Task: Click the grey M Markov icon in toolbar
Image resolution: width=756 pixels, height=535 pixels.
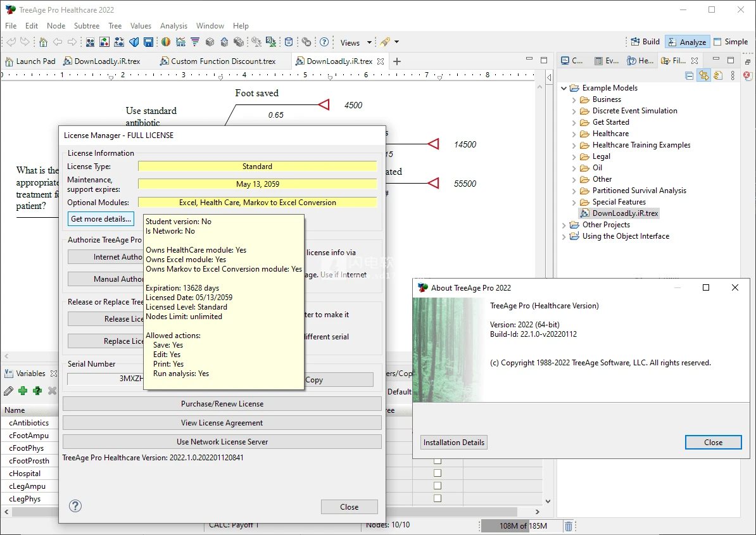Action: (306, 42)
